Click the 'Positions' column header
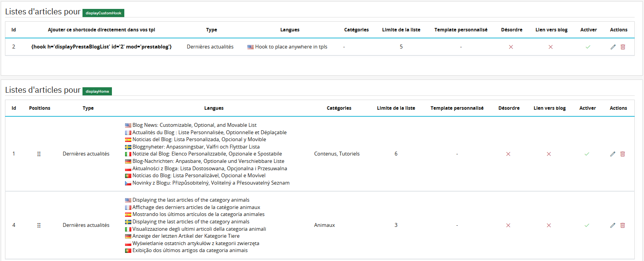644x261 pixels. point(39,108)
